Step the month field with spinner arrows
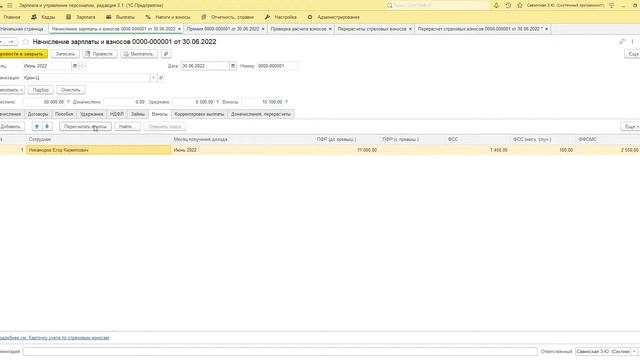Image resolution: width=640 pixels, height=360 pixels. (x=82, y=66)
